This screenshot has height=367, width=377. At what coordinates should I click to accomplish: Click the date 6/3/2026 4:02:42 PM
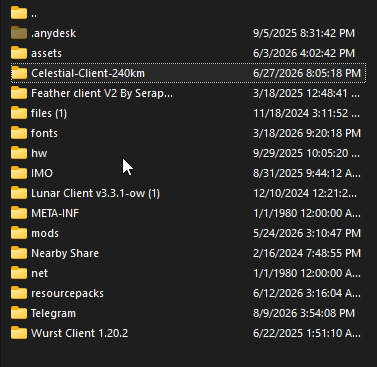point(304,53)
